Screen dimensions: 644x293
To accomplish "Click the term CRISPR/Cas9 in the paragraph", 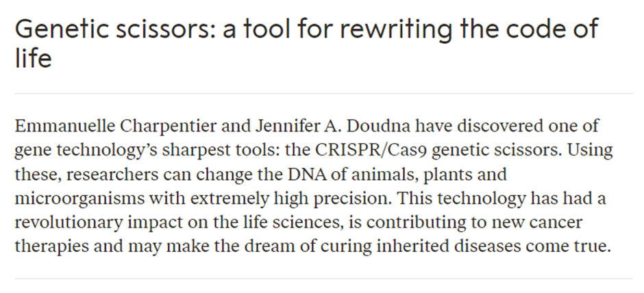I will [x=371, y=151].
